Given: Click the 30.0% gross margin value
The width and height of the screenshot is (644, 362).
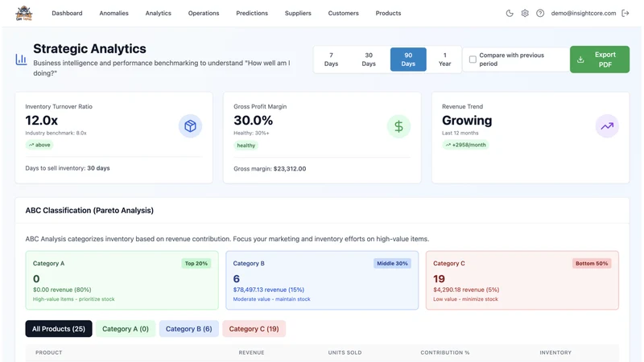Looking at the screenshot, I should [x=253, y=120].
